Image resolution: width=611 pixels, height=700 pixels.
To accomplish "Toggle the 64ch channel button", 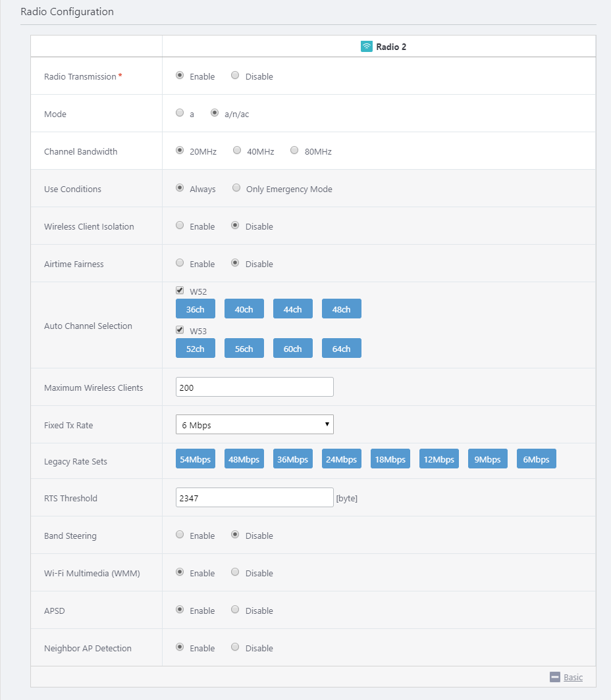I will pyautogui.click(x=341, y=348).
